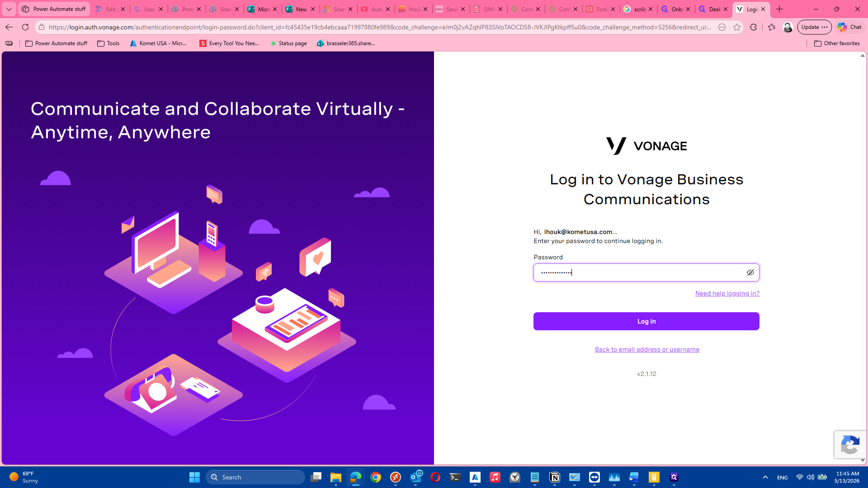Open Need help logging in link
This screenshot has width=868, height=488.
(x=727, y=293)
